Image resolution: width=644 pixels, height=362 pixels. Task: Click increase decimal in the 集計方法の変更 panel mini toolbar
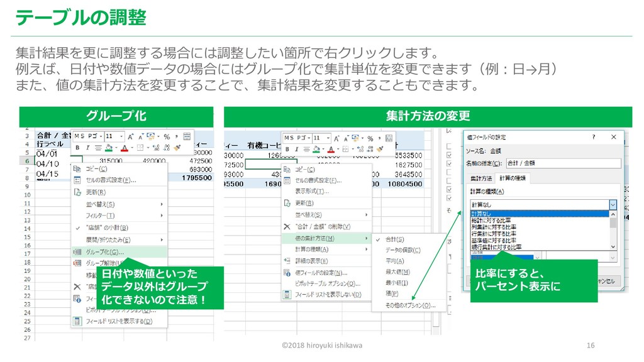point(360,149)
